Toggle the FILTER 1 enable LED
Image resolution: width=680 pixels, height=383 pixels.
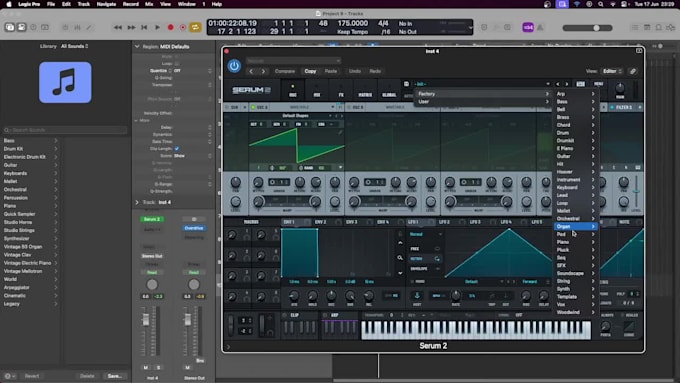612,107
